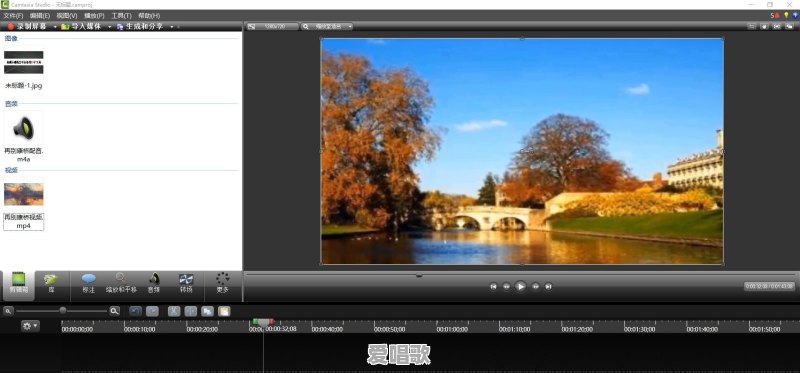Click the timeline zoom in magnifier icon
Viewport: 800px width, 373px height.
point(115,311)
